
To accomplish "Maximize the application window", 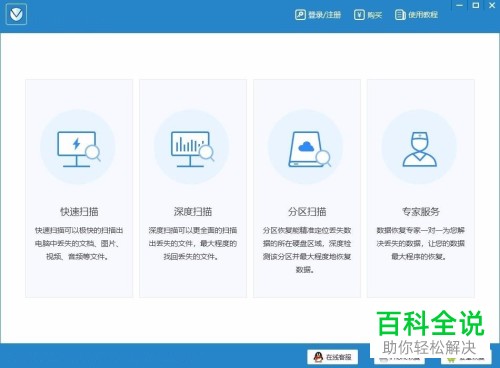I will coord(476,5).
